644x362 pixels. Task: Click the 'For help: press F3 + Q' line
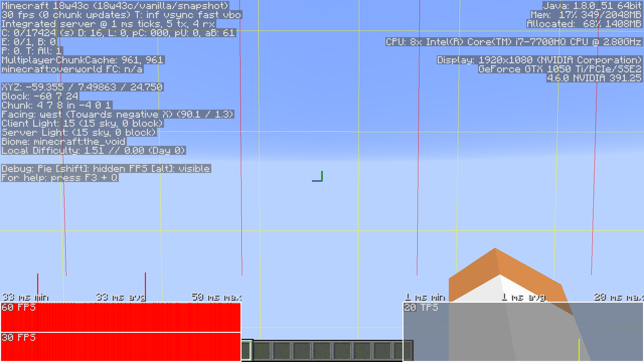tap(59, 178)
